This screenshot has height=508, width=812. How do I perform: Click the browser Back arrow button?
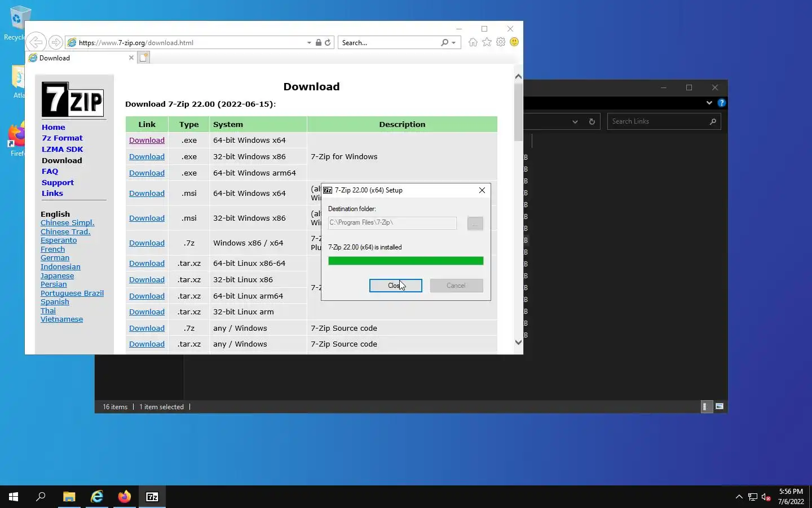36,42
